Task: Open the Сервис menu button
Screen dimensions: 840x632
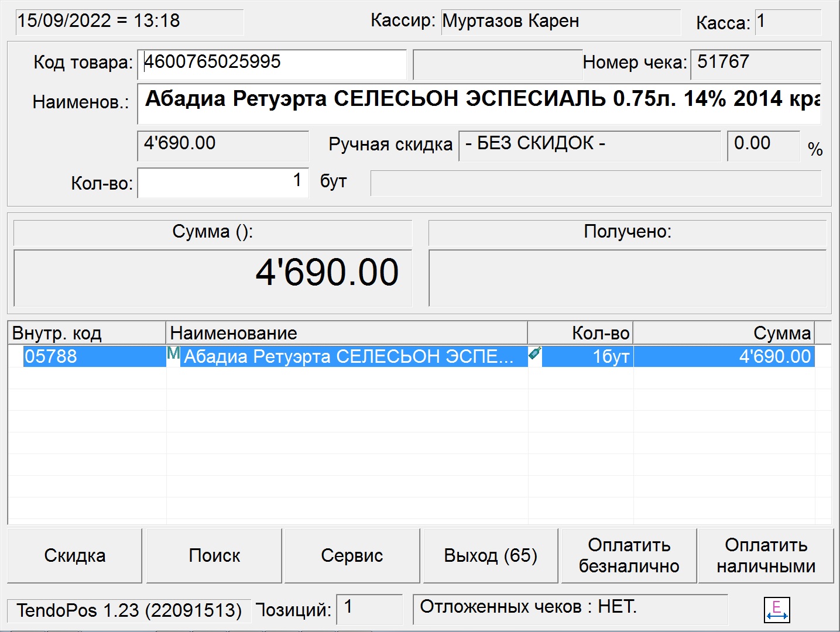Action: pyautogui.click(x=352, y=555)
